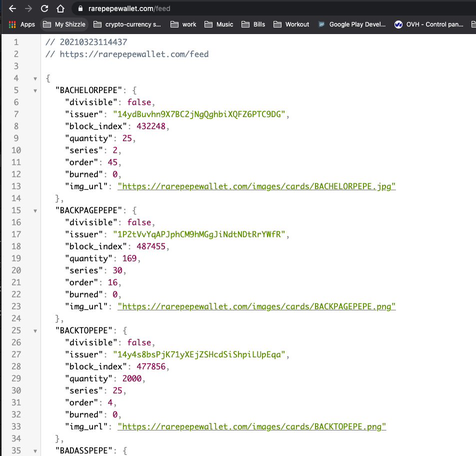Click the "BADASSPEPE" key name
The width and height of the screenshot is (476, 456).
(84, 450)
